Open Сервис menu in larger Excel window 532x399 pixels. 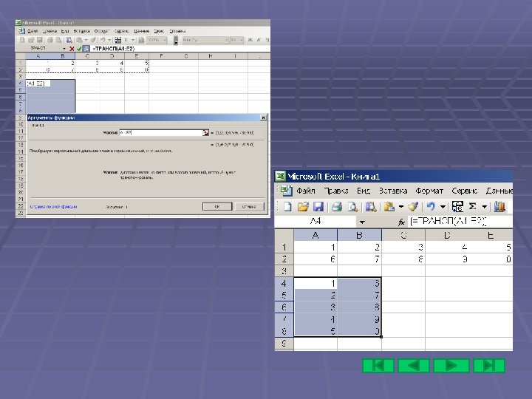click(x=464, y=191)
